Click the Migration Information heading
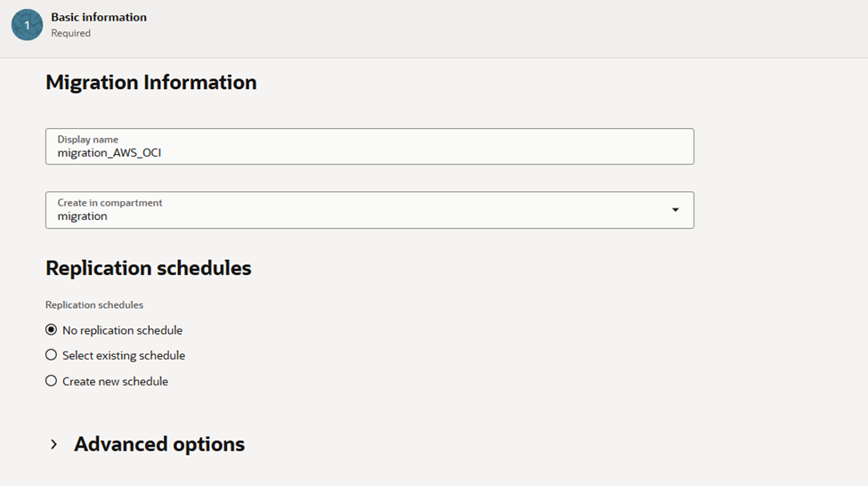The image size is (868, 486). [x=151, y=83]
